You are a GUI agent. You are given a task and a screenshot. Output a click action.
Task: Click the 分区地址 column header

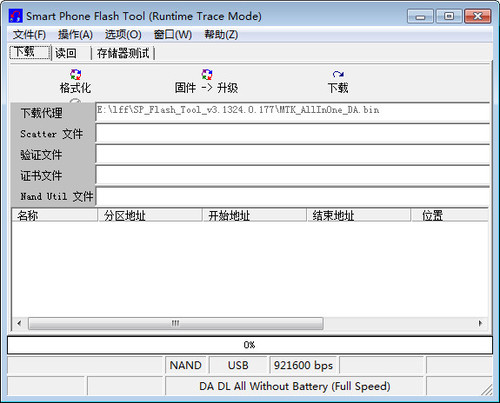pos(150,215)
